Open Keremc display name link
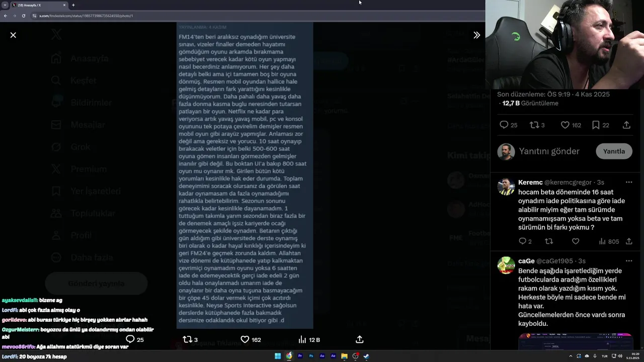This screenshot has width=644, height=362. (x=530, y=182)
